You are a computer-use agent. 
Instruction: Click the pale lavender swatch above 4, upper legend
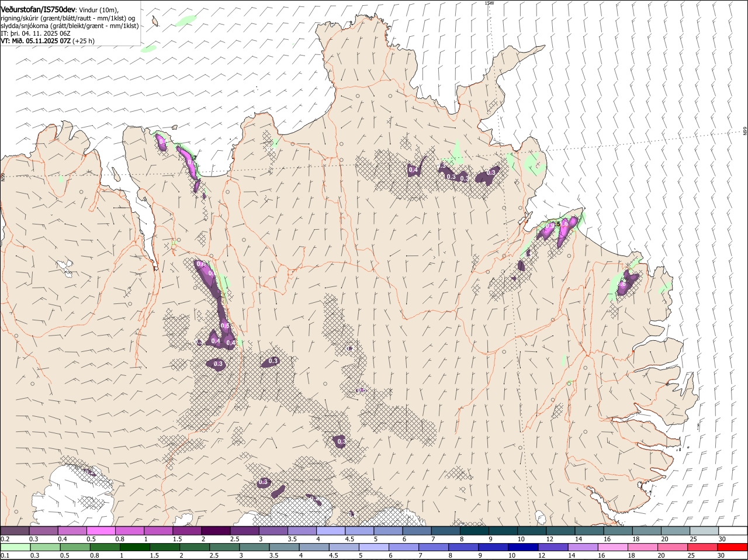(330, 531)
